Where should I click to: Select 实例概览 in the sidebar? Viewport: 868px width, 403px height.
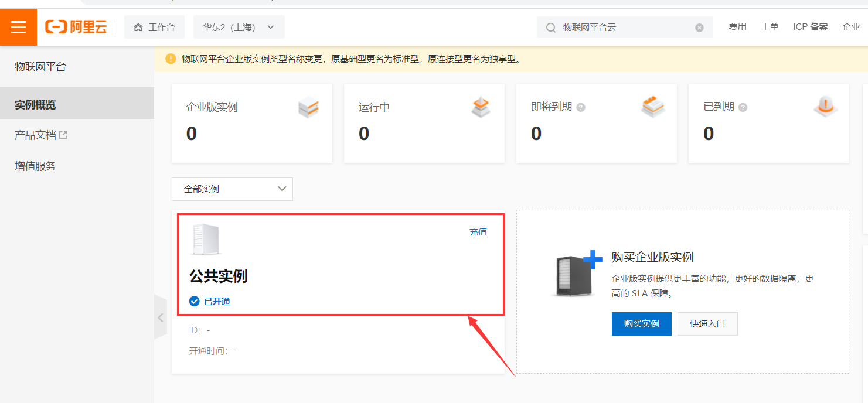click(77, 105)
